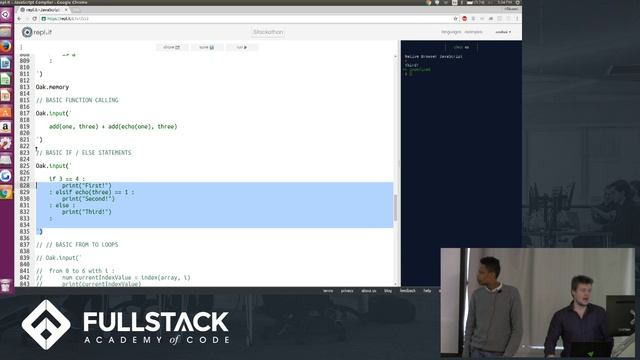640x360 pixels.
Task: Click the BASIC IF / ELSE STATEMENTS comment
Action: 84,153
